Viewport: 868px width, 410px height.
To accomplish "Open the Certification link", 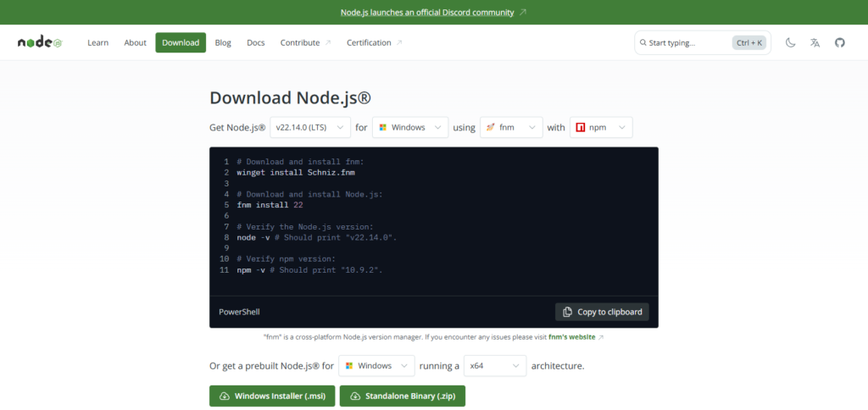I will (374, 42).
